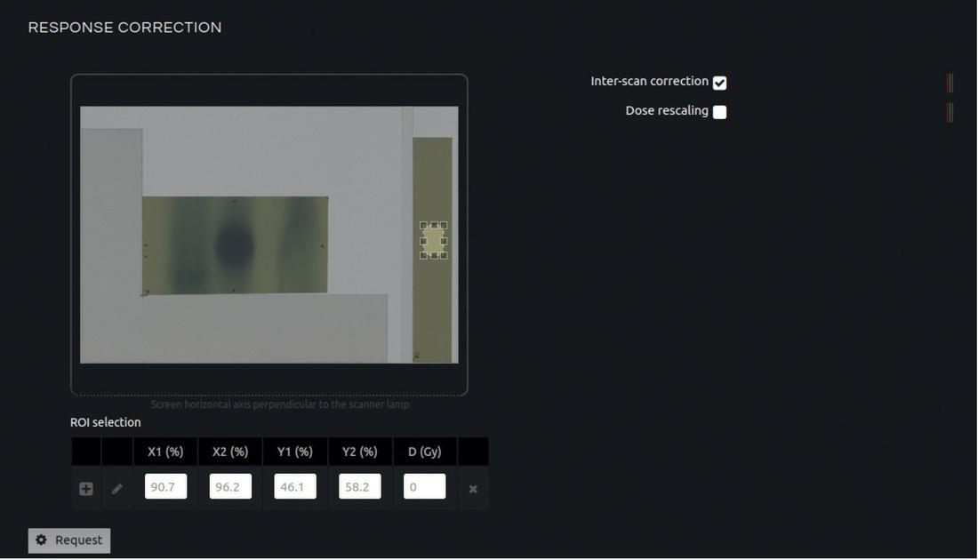Click the pencil edit icon in ROI row

116,489
